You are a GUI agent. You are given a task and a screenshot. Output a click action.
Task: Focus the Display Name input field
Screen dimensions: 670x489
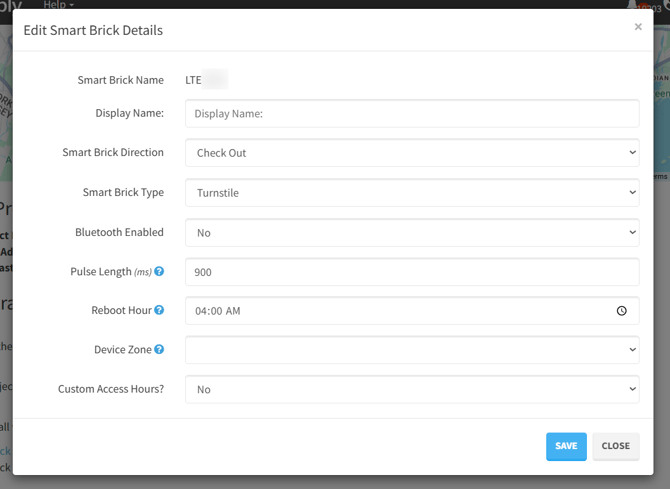point(411,114)
